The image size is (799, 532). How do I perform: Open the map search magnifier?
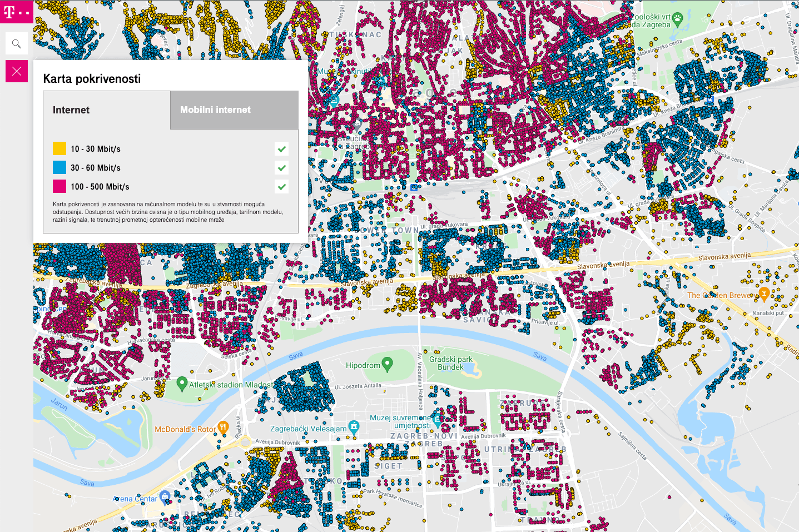17,43
